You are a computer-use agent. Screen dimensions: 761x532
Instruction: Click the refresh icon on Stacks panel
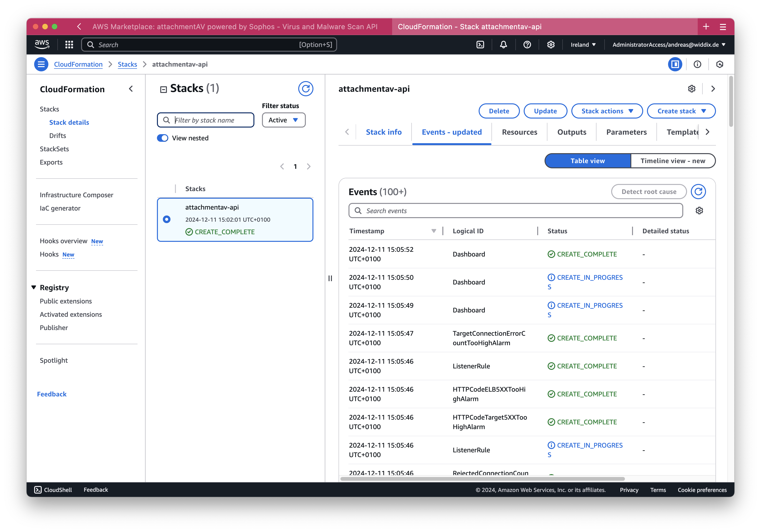tap(305, 88)
